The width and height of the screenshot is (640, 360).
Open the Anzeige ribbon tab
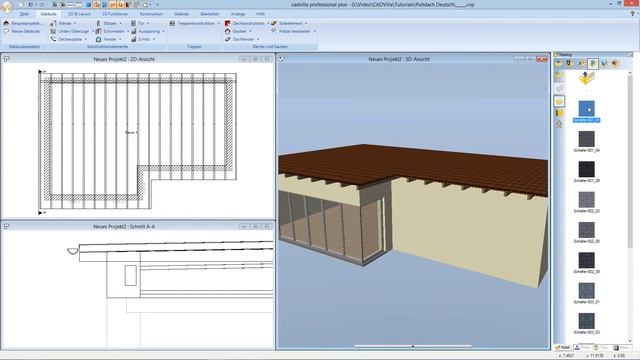[238, 14]
